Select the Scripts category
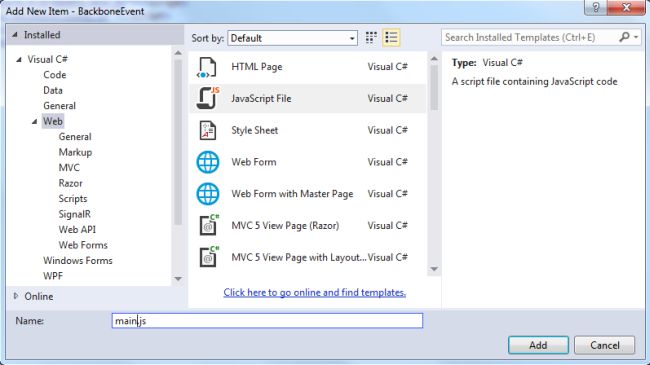This screenshot has height=365, width=650. [x=73, y=199]
